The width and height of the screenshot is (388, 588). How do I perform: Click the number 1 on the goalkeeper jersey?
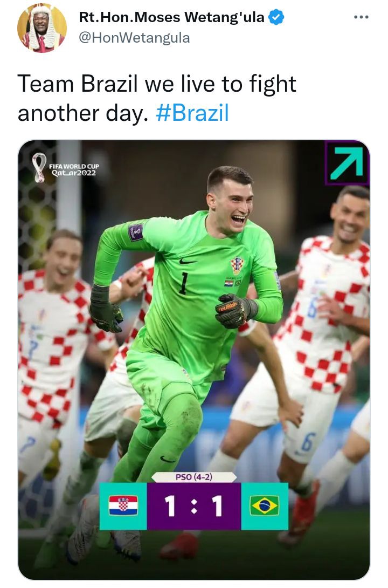[x=184, y=283]
